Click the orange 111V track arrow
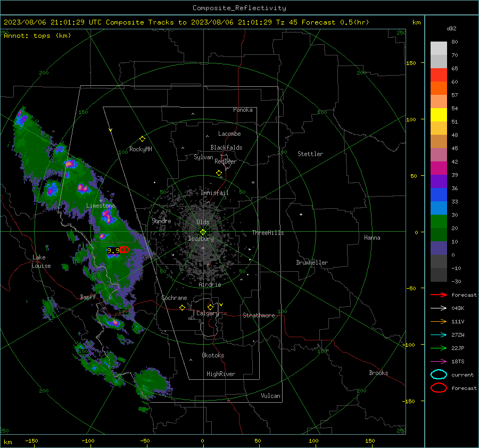This screenshot has height=448, width=479. point(439,321)
